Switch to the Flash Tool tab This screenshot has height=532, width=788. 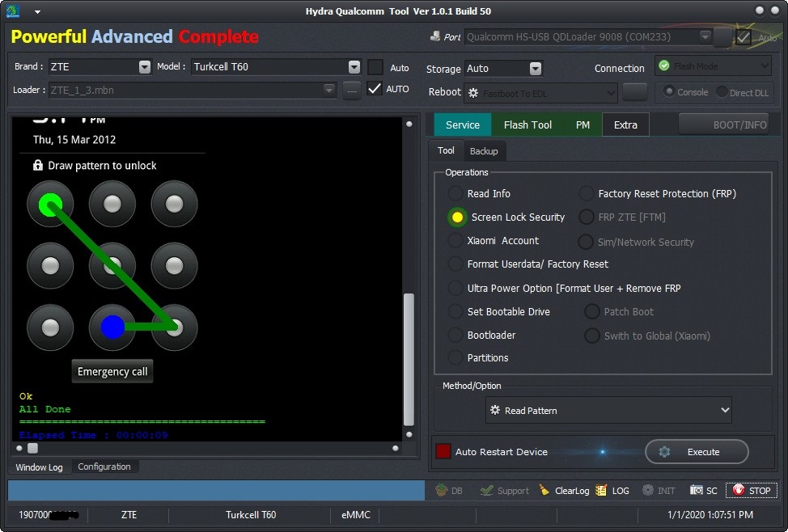(x=527, y=125)
